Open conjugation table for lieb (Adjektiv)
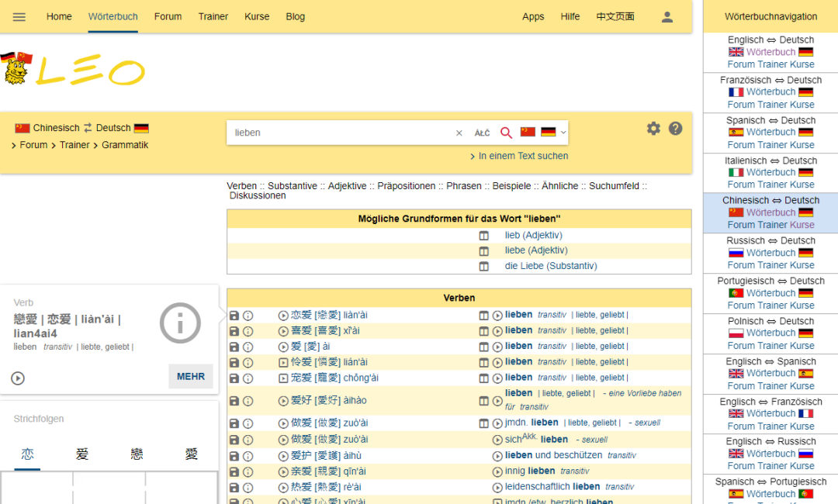The height and width of the screenshot is (504, 838). point(483,236)
